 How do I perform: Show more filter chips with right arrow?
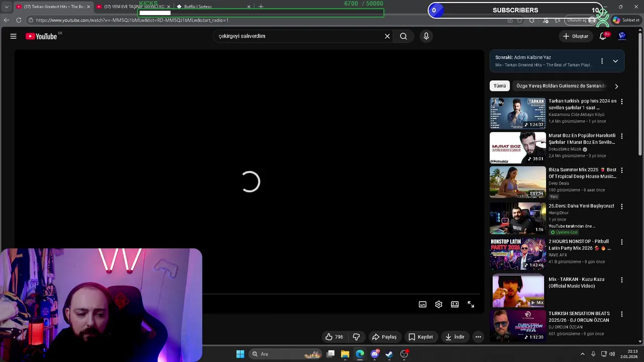click(x=616, y=86)
